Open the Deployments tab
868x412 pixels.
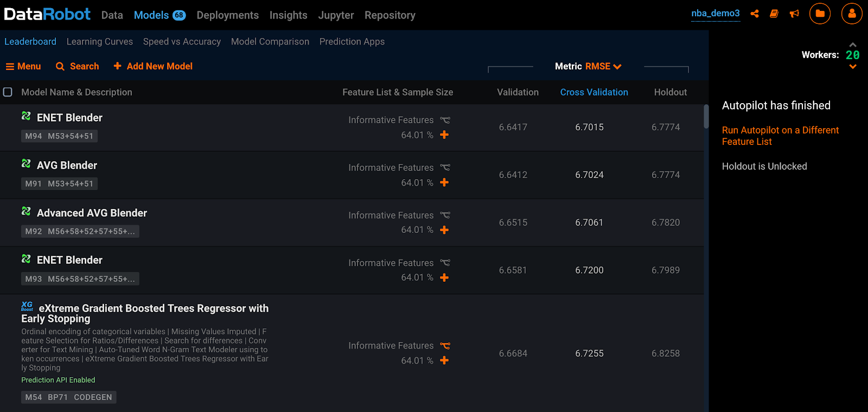point(228,15)
